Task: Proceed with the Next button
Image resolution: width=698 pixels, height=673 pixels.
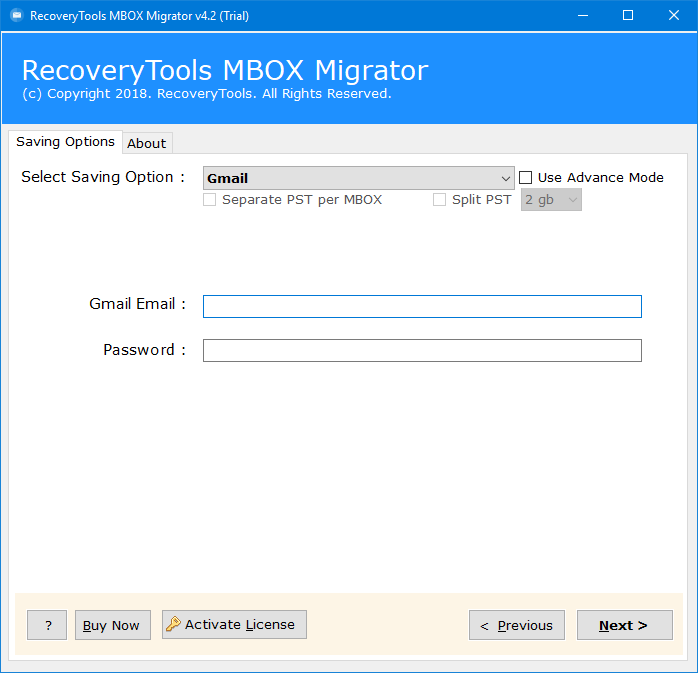Action: point(625,625)
